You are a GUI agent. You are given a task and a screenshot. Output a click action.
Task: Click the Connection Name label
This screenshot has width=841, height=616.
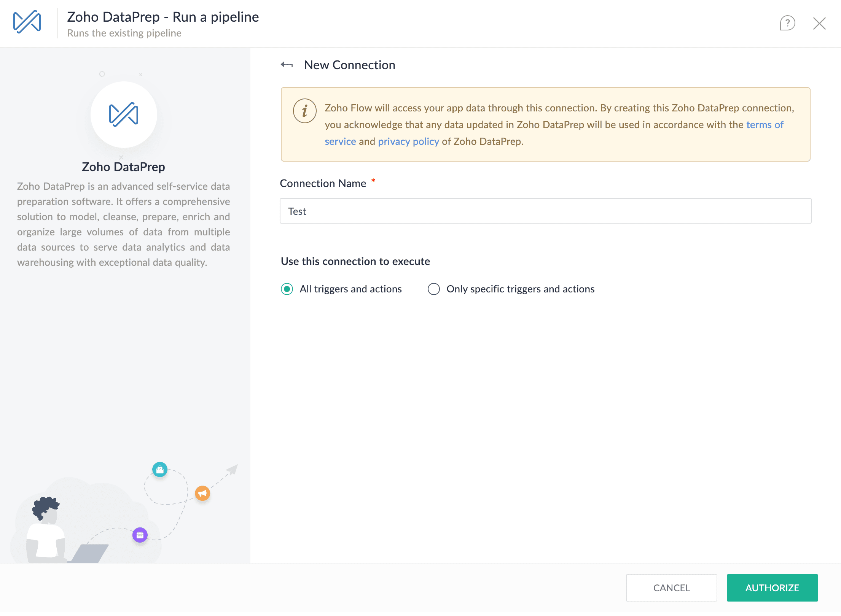(323, 183)
